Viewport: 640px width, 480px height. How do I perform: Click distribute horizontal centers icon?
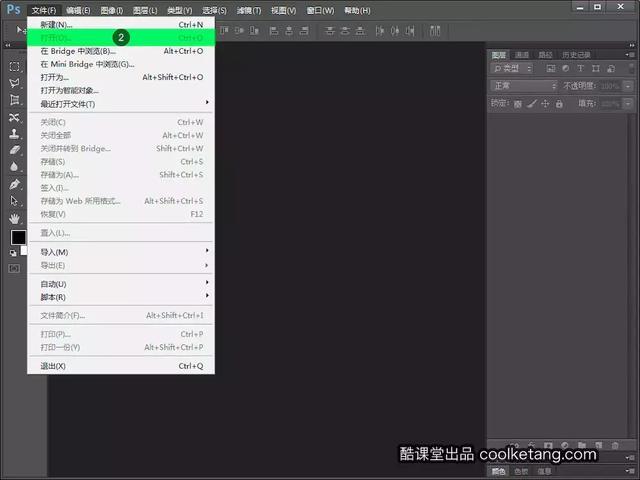coord(395,30)
